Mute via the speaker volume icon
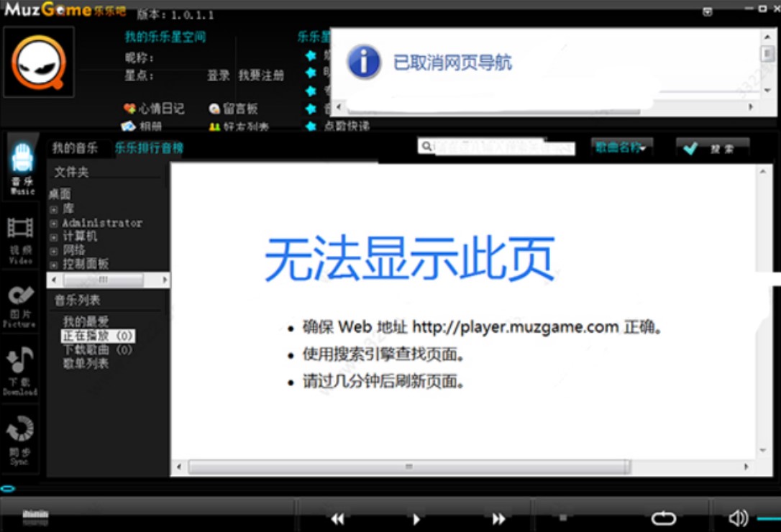Image resolution: width=781 pixels, height=532 pixels. [738, 518]
